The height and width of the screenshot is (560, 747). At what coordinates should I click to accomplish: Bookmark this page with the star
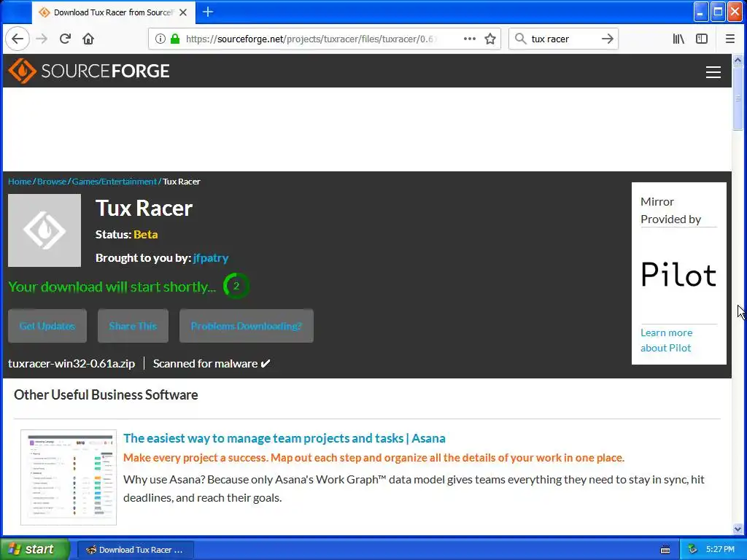[x=490, y=39]
